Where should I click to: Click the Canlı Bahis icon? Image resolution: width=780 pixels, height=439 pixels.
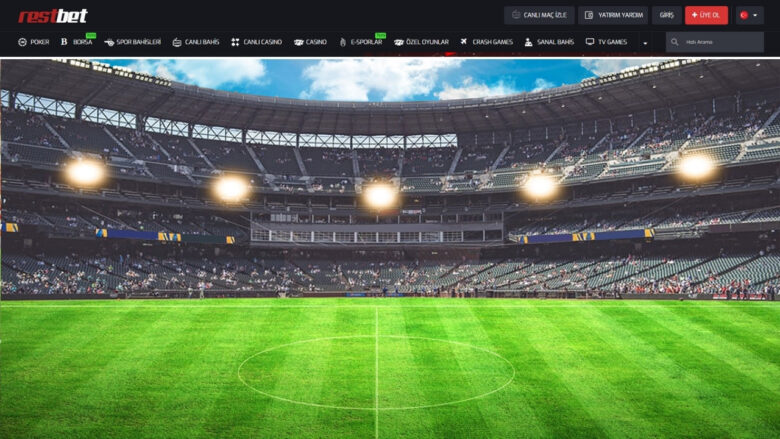pyautogui.click(x=177, y=42)
